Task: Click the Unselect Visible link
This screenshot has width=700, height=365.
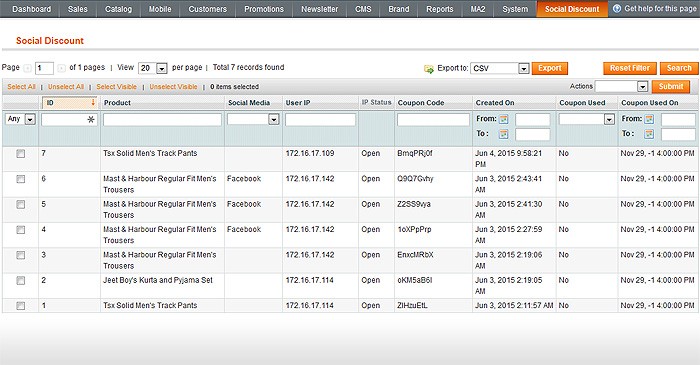Action: [x=173, y=87]
